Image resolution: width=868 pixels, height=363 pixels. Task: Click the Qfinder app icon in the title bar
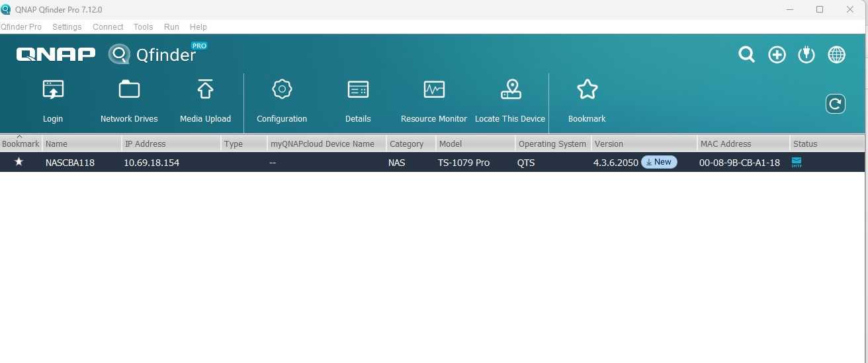[x=6, y=9]
